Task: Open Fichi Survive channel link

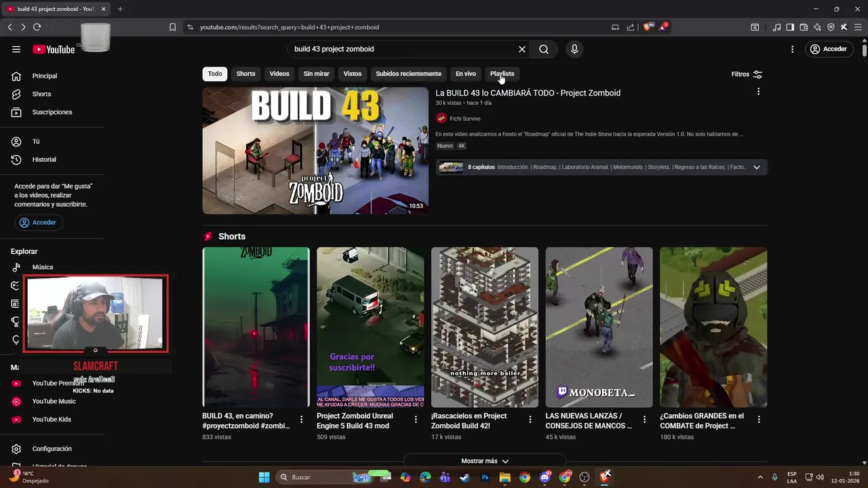Action: tap(465, 119)
